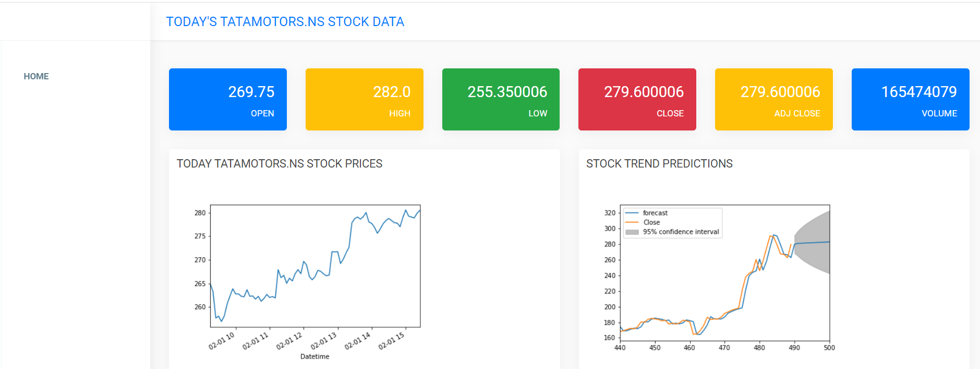Screen dimensions: 980x369
Task: Click the 280 y-axis tick on price chart
Action: pyautogui.click(x=200, y=213)
